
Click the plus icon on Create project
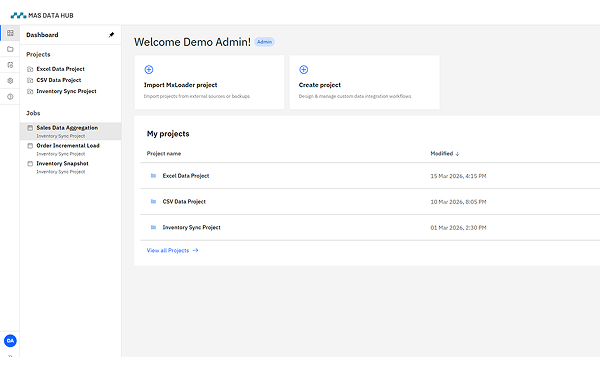coord(303,70)
